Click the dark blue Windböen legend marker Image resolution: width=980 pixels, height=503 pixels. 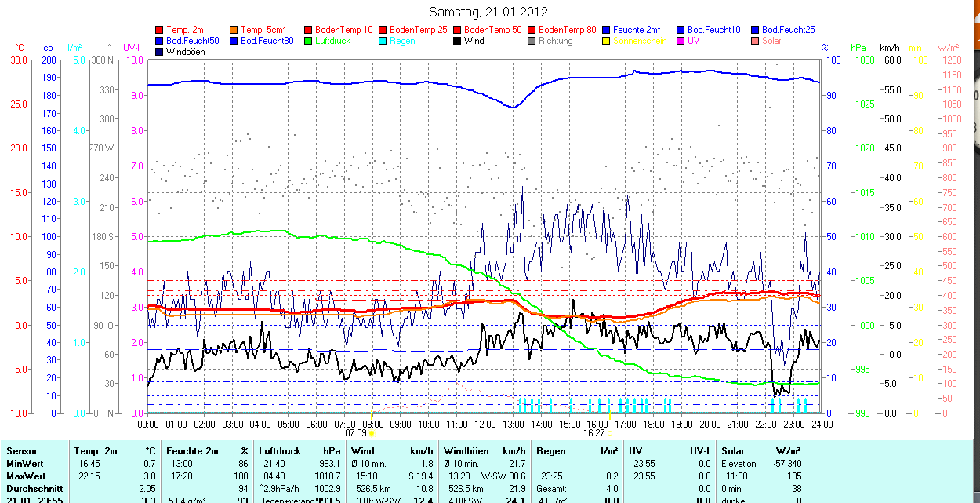[x=160, y=52]
